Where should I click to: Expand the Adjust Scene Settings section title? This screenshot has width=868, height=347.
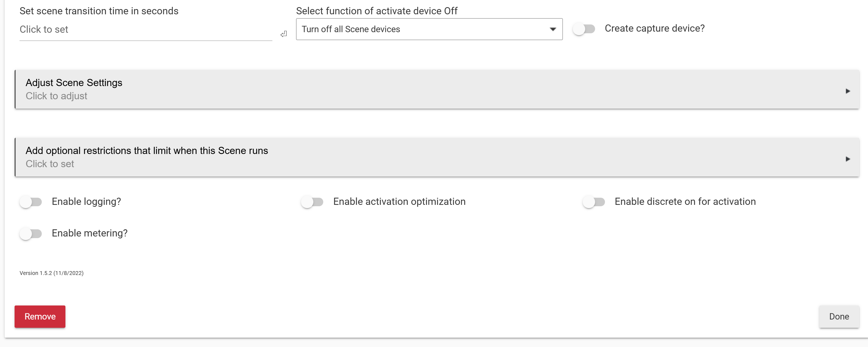[74, 82]
